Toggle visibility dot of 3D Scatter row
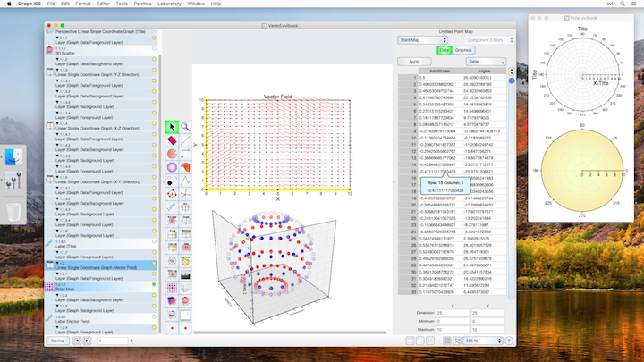644x362 pixels. tap(154, 48)
